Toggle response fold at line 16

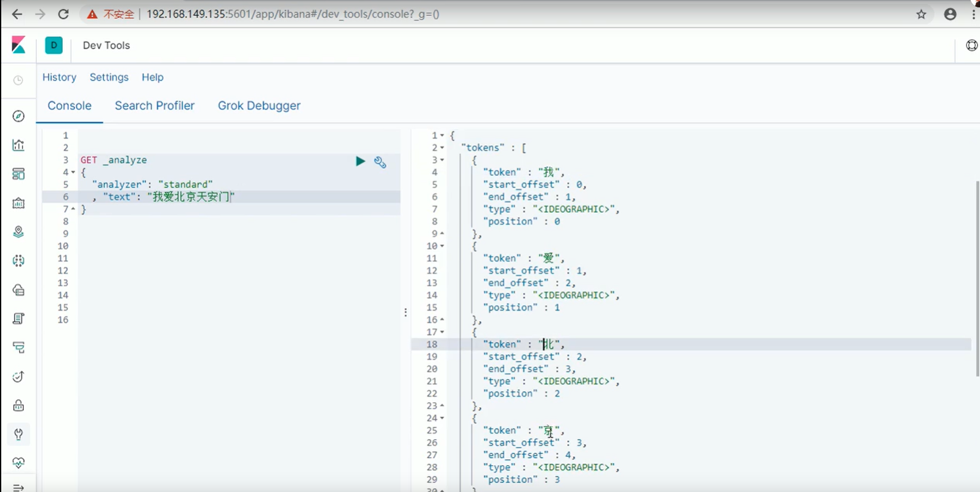click(442, 320)
